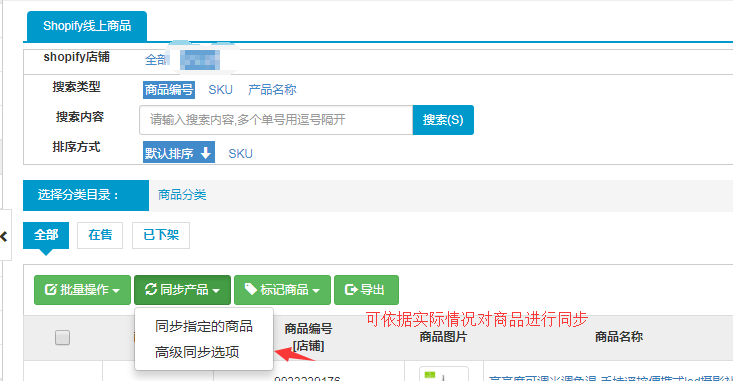Open the Shopify线上商品 tab
733x381 pixels.
(x=87, y=26)
